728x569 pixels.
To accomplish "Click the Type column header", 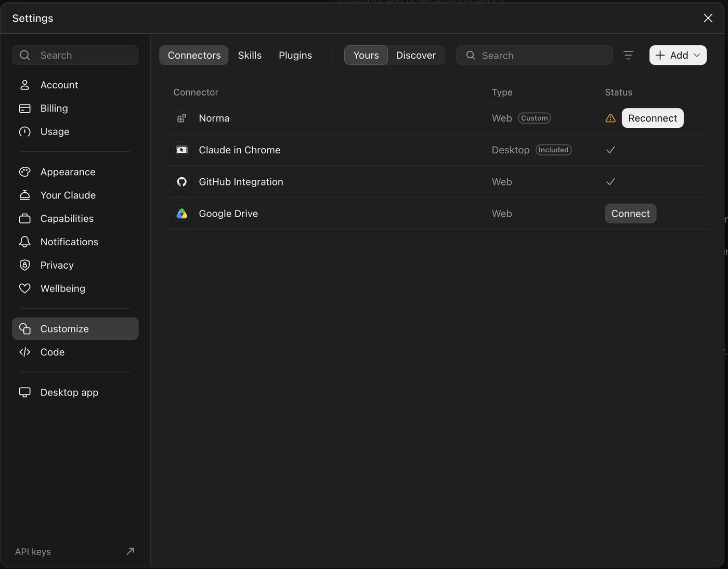I will pyautogui.click(x=502, y=92).
